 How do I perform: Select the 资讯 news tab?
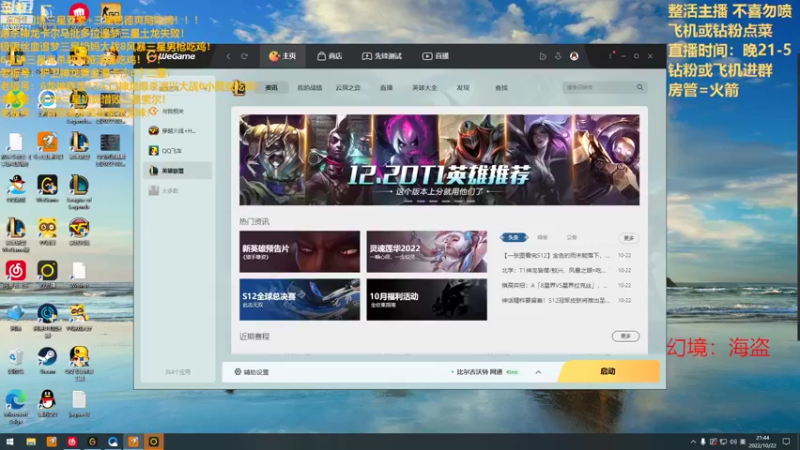[x=271, y=88]
